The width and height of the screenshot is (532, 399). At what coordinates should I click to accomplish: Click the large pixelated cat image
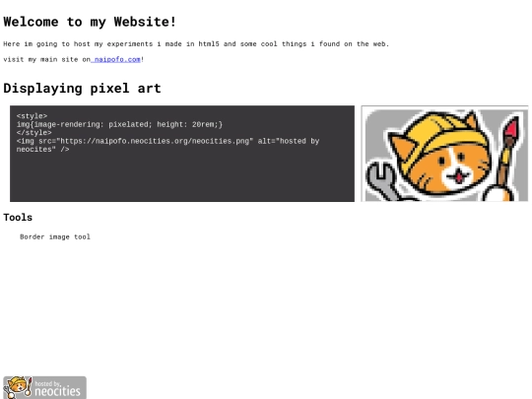pyautogui.click(x=444, y=154)
